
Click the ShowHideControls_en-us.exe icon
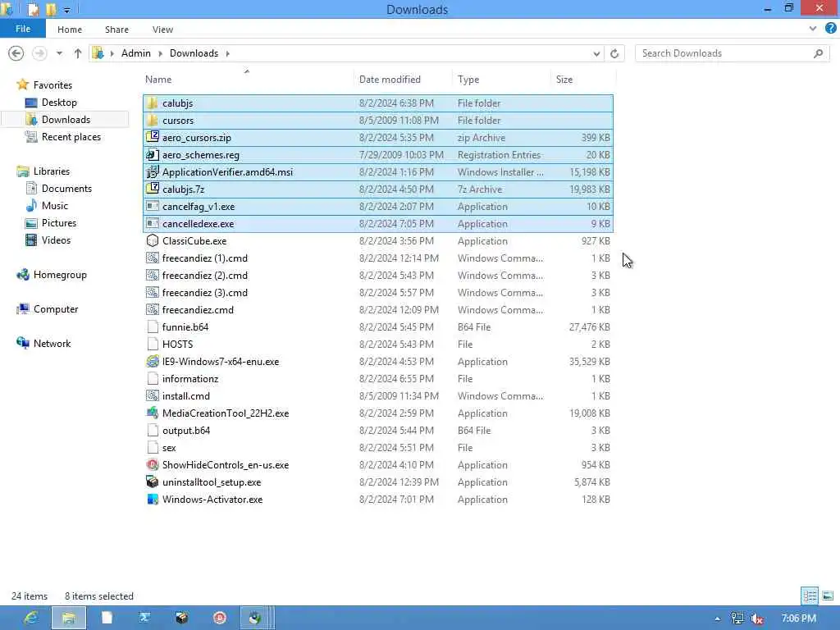coord(152,465)
